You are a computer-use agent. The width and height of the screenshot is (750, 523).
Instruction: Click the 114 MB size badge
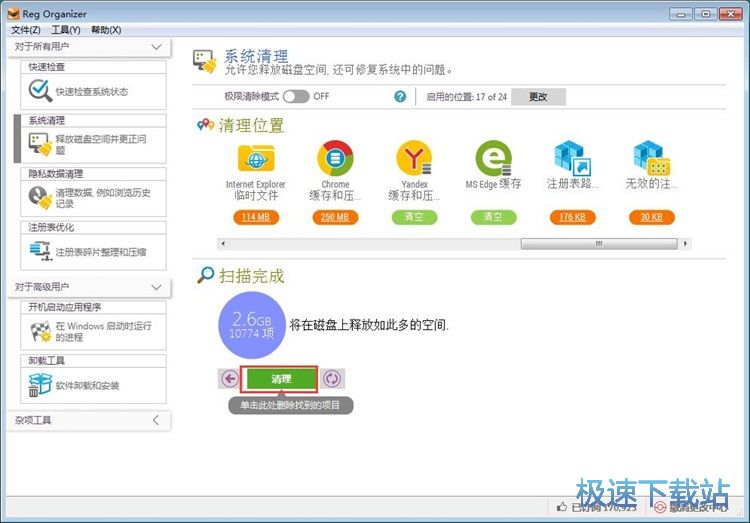pos(256,217)
